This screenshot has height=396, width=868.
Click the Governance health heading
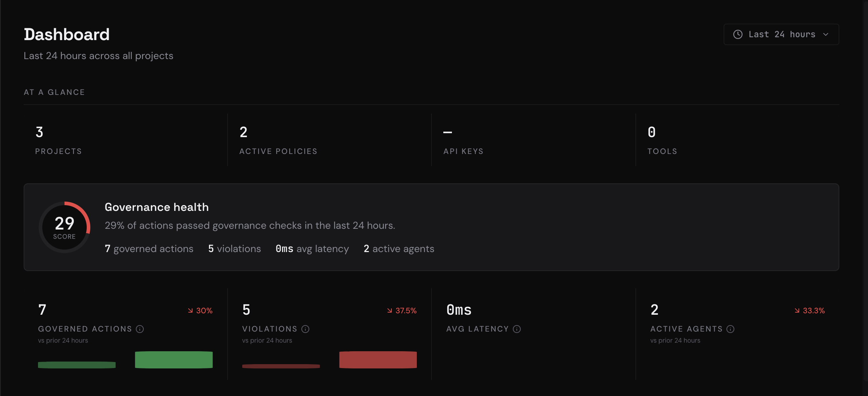[x=157, y=207]
